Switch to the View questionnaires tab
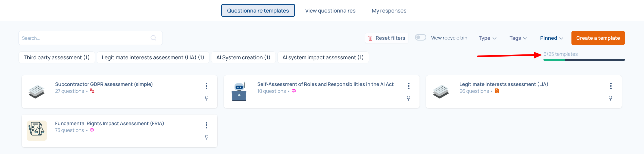The height and width of the screenshot is (154, 644). [330, 11]
